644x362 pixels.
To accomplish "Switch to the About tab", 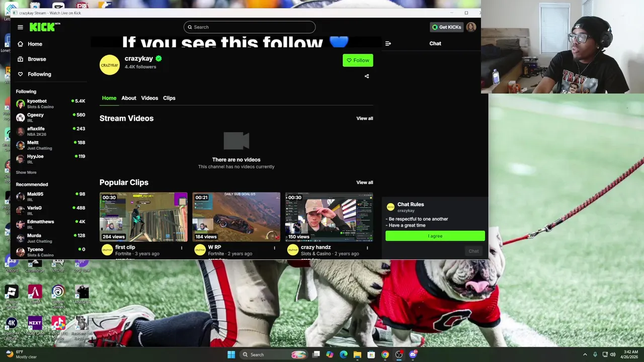I will click(x=129, y=98).
